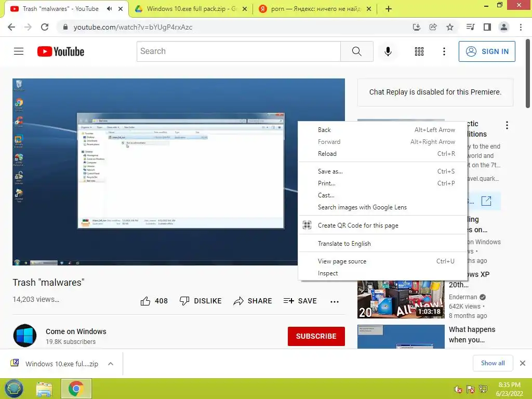Open File Explorer from the taskbar
The image size is (532, 399).
pyautogui.click(x=45, y=389)
